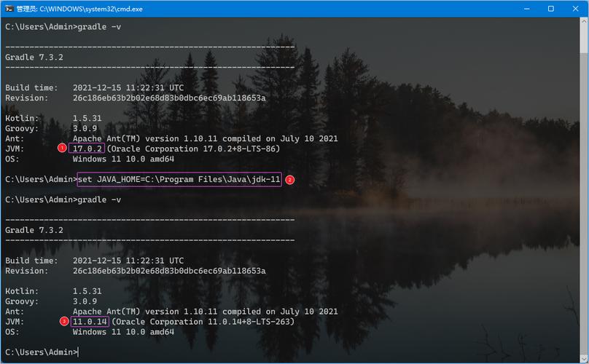Click the highlighted JVM version 11.0.14
589x364 pixels.
coord(90,321)
